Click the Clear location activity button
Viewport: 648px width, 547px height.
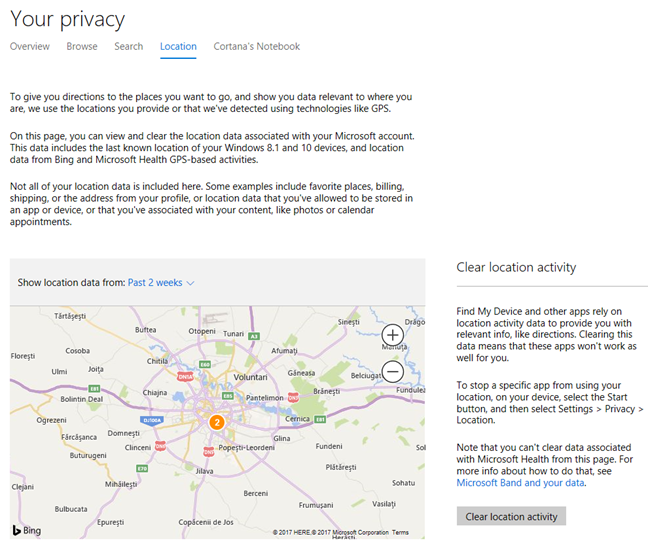511,516
